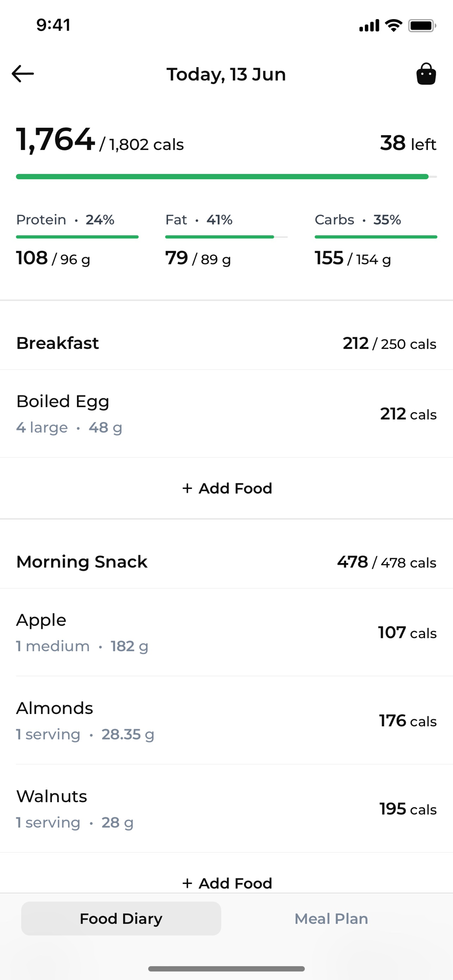Tap the Fat progress bar
The height and width of the screenshot is (980, 453).
226,237
